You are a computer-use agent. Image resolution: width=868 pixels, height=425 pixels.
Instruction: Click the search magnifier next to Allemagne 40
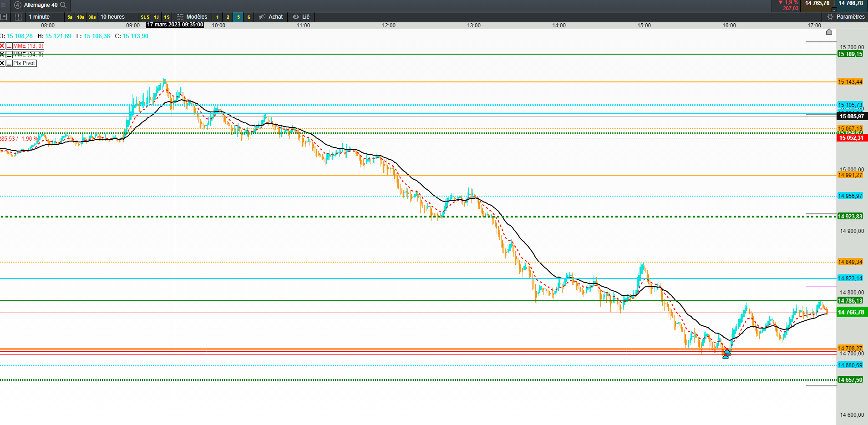click(63, 5)
